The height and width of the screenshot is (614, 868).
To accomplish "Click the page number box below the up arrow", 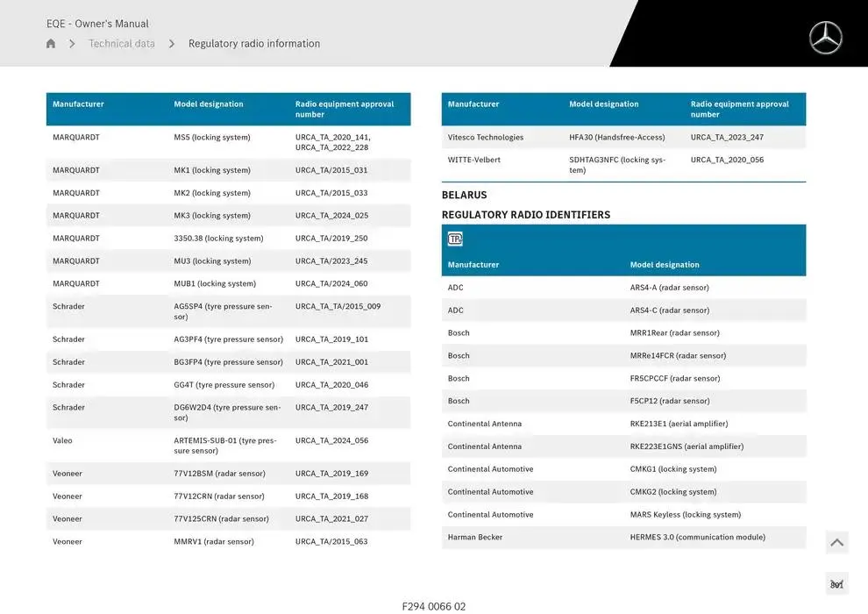I will tap(836, 584).
